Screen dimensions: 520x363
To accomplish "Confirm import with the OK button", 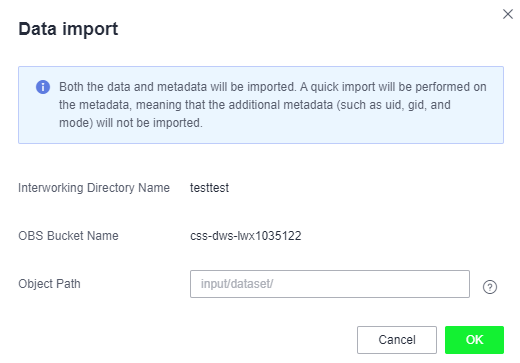I will pyautogui.click(x=474, y=340).
